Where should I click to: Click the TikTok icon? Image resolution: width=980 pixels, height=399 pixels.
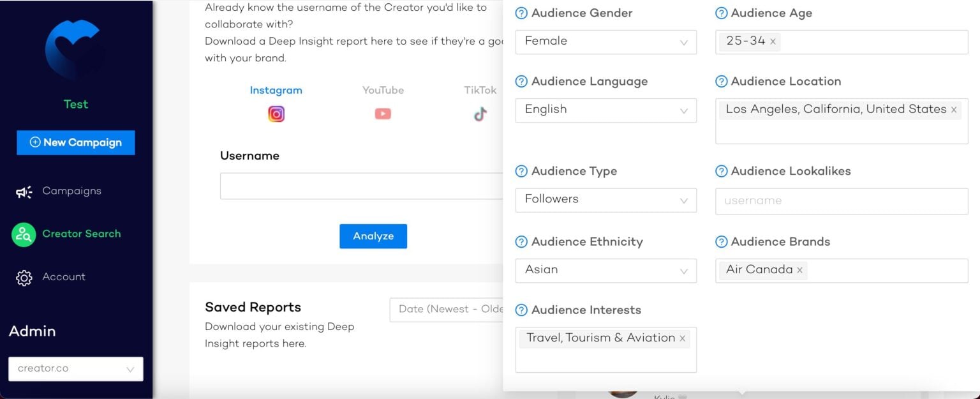[480, 114]
